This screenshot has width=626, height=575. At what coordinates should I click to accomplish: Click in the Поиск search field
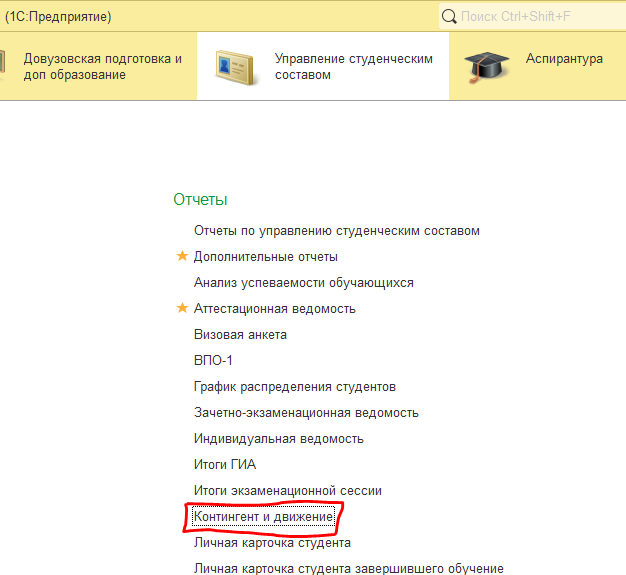[535, 16]
